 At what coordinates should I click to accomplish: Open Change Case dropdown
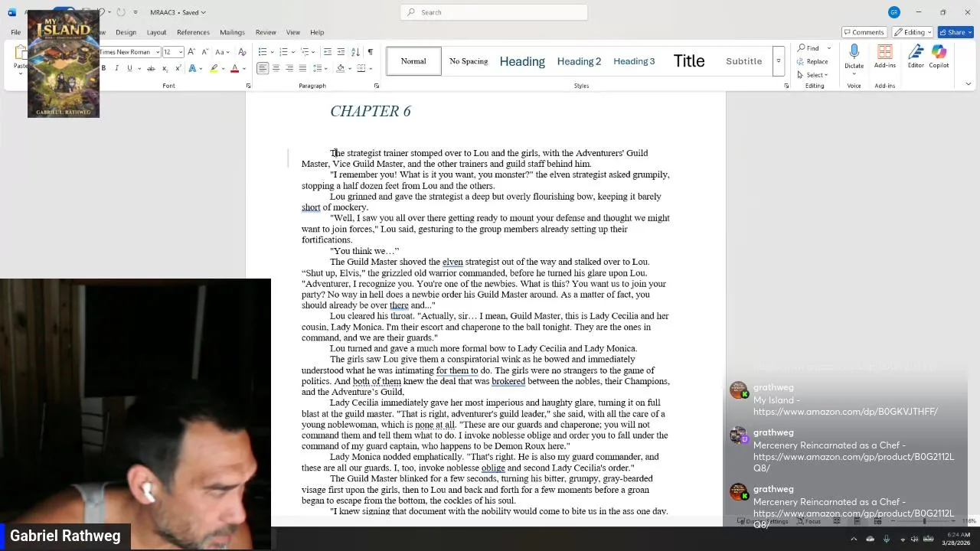(x=221, y=52)
